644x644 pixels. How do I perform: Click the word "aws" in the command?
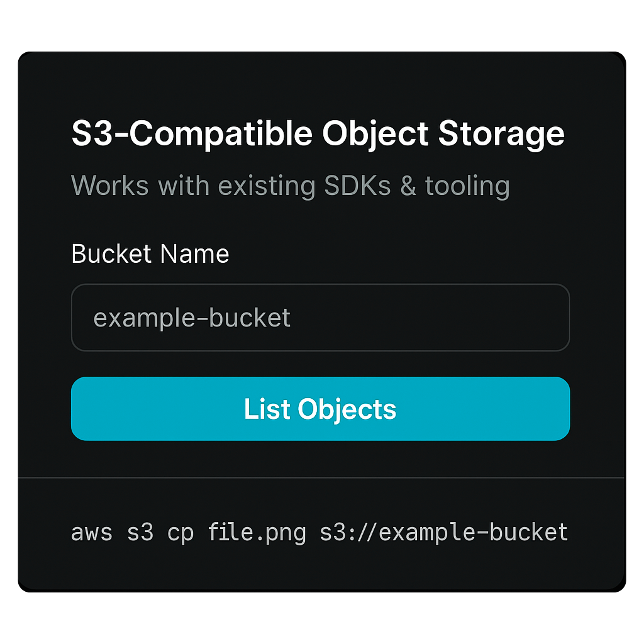click(92, 532)
